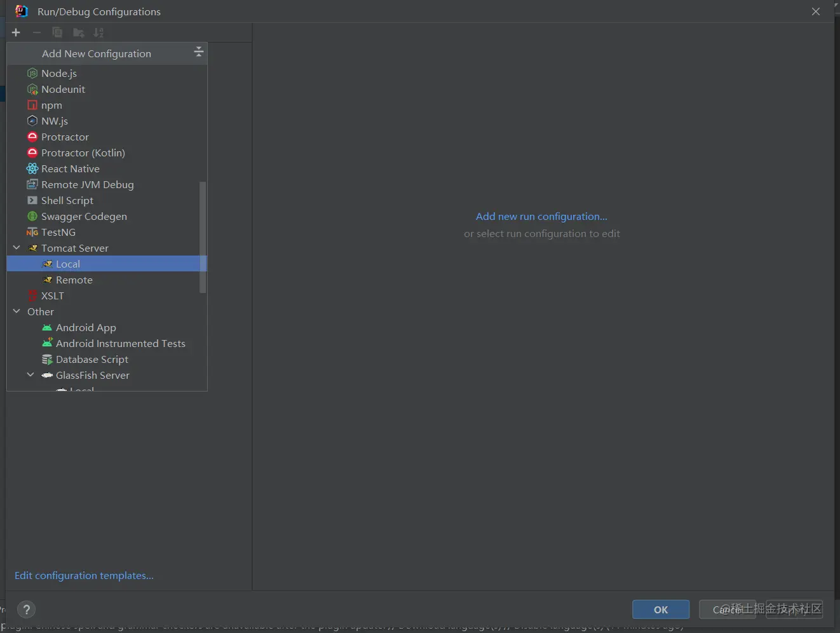Click the Remote JVM Debug icon
The image size is (840, 633).
point(32,184)
